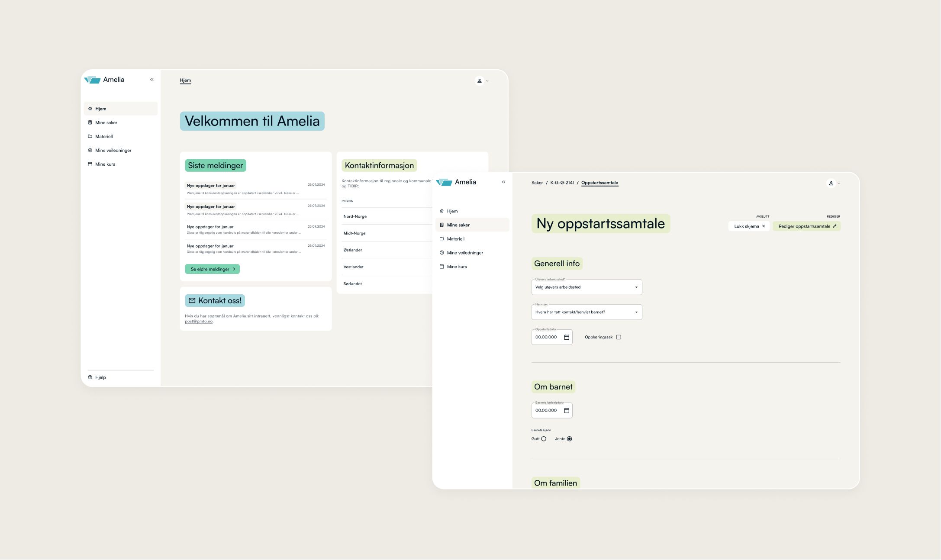Select the Jente radio button
This screenshot has width=941, height=560.
(x=569, y=439)
